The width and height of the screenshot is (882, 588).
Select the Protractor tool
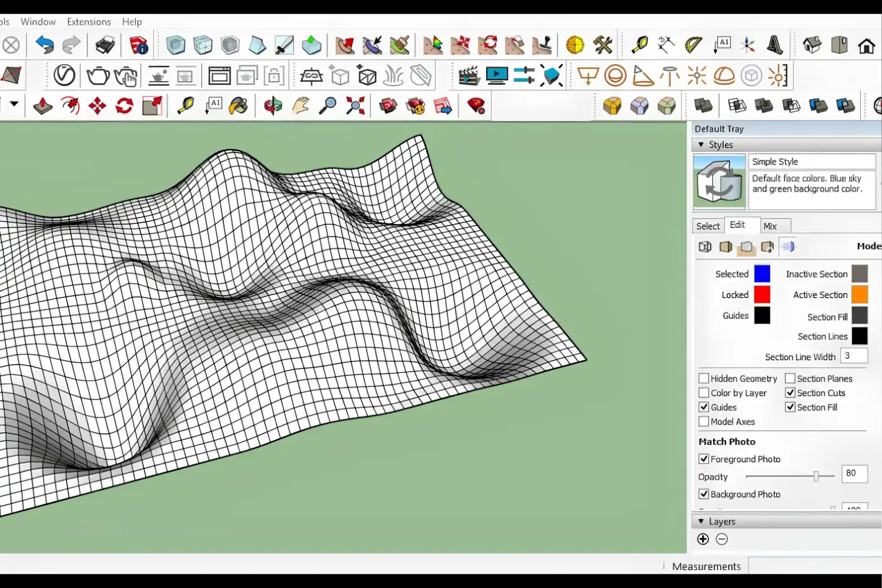coord(694,45)
